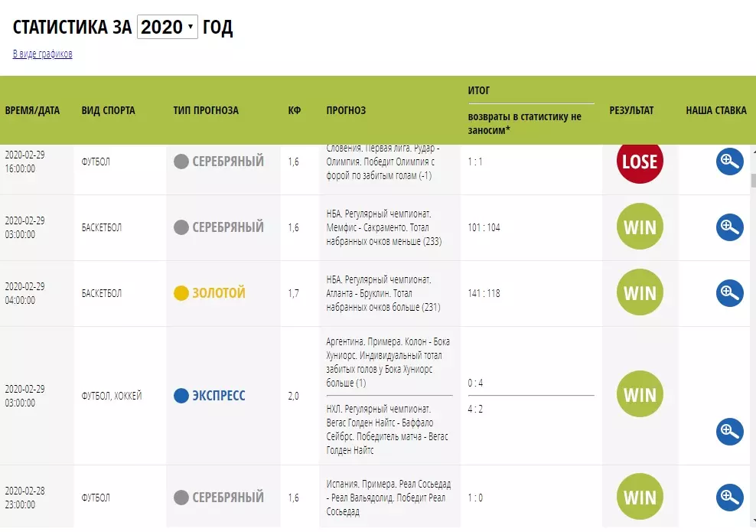Open magnifier icon in the Экспресс row
Image resolution: width=756 pixels, height=532 pixels.
click(729, 431)
